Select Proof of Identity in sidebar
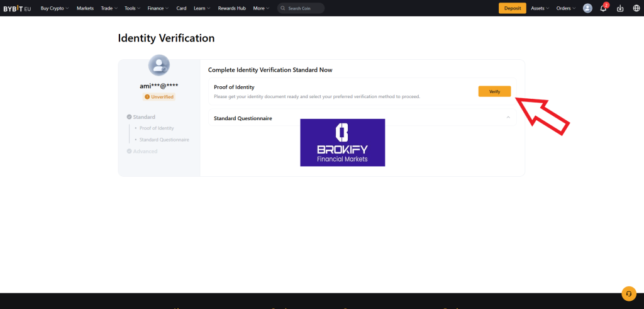The width and height of the screenshot is (644, 309). pyautogui.click(x=157, y=128)
